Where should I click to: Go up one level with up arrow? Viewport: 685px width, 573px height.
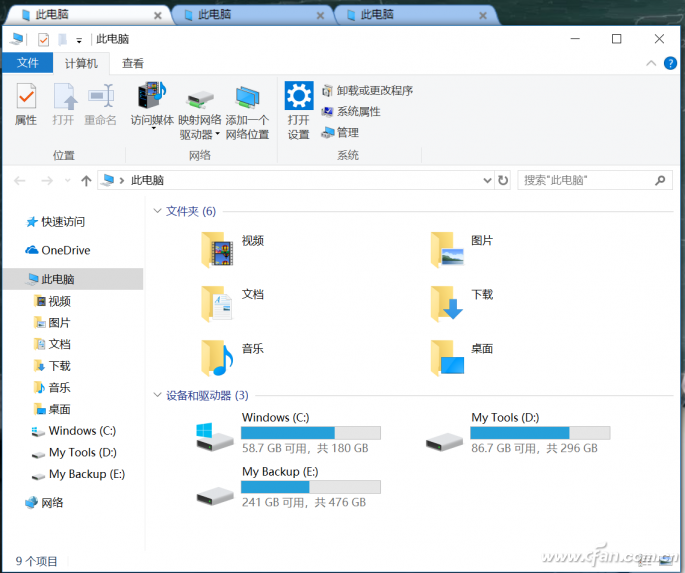click(x=86, y=180)
